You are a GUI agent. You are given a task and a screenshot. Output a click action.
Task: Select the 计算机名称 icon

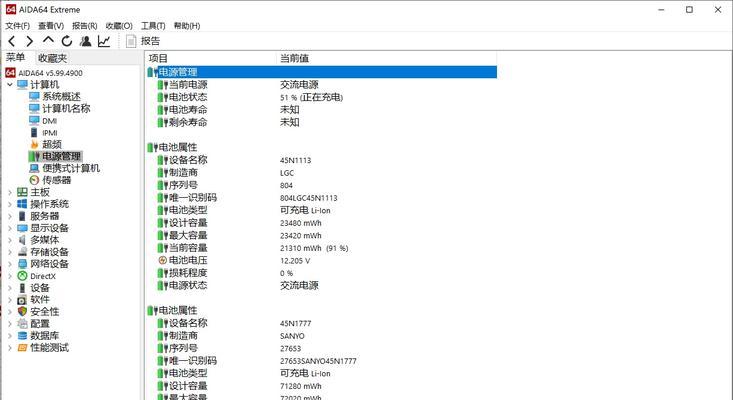click(x=34, y=108)
